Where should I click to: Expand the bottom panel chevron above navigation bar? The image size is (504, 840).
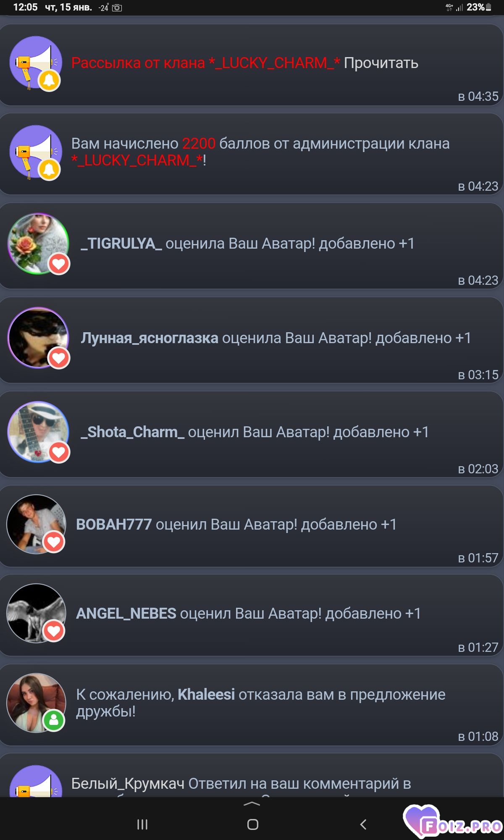(252, 804)
